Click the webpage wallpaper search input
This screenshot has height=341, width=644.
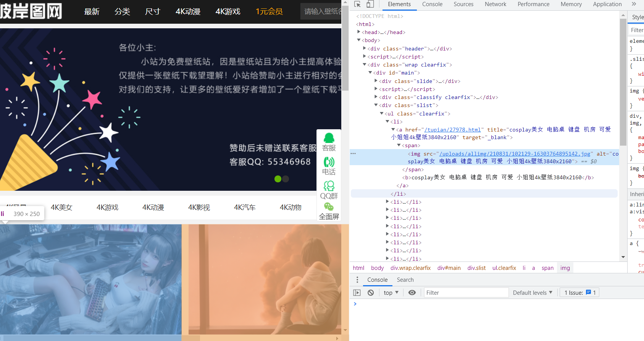tap(321, 11)
